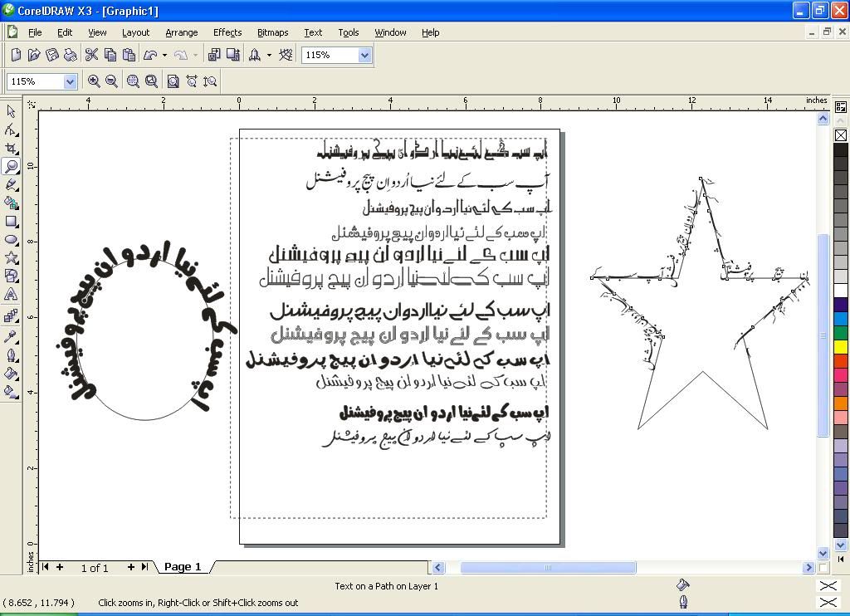850x616 pixels.
Task: Open the Tools menu
Action: tap(349, 32)
